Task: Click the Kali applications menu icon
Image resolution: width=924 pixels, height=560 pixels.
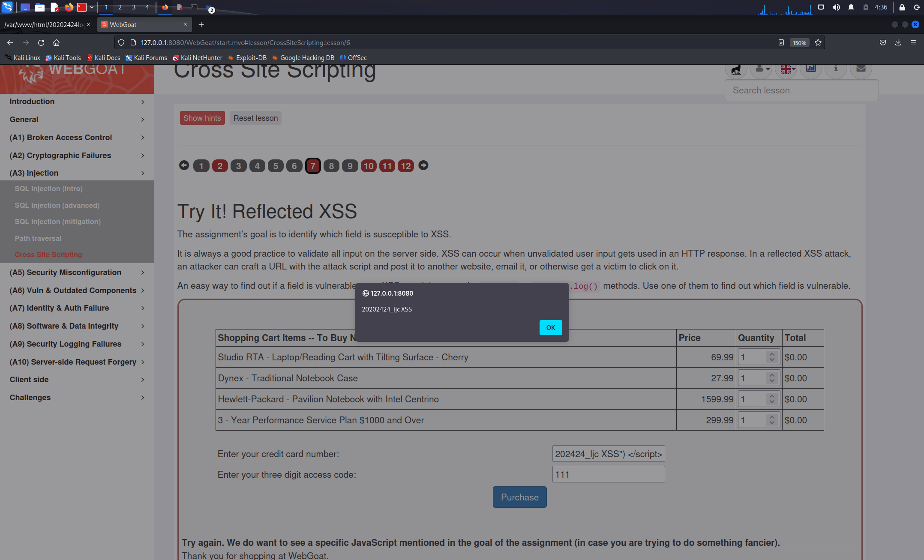Action: tap(7, 7)
